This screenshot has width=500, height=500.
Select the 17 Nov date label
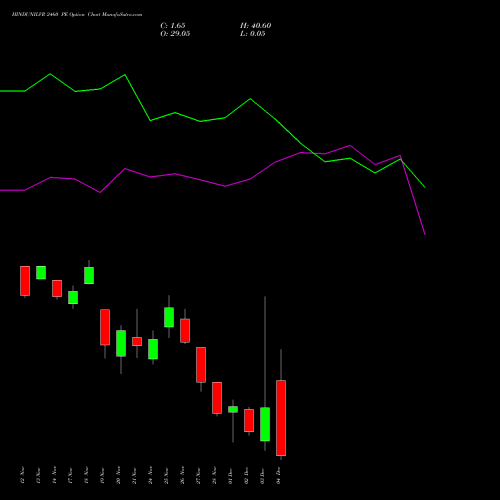click(x=70, y=475)
